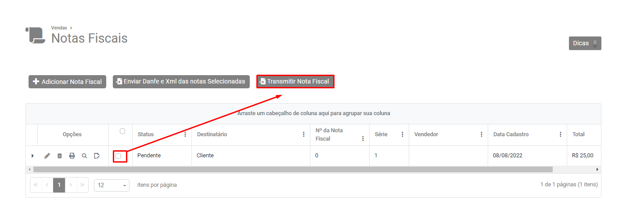Open the Status column menu (three dots)
This screenshot has height=214, width=644.
point(185,134)
